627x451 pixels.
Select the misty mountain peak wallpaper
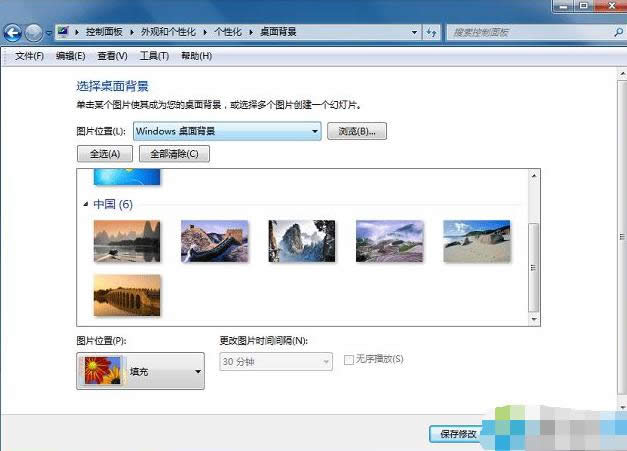[301, 241]
